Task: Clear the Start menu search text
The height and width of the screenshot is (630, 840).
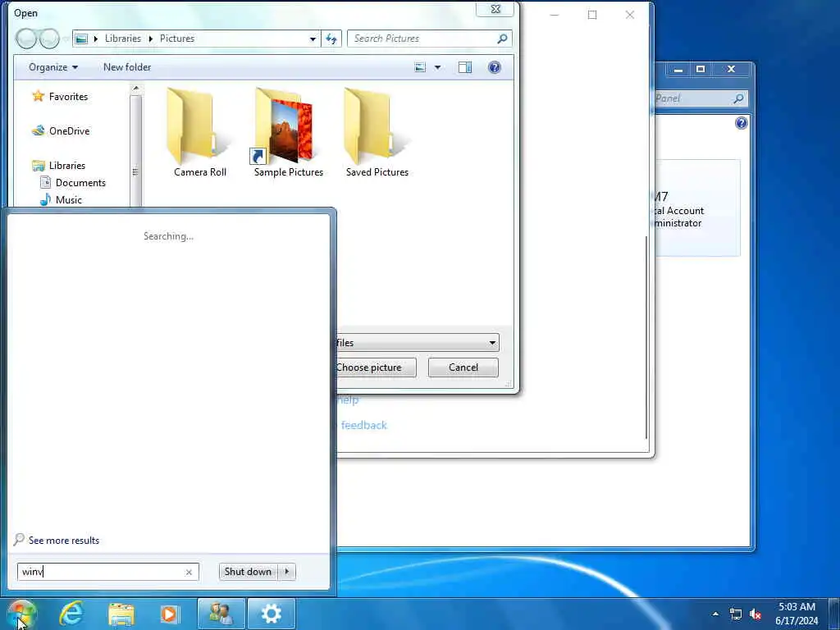Action: [x=189, y=572]
